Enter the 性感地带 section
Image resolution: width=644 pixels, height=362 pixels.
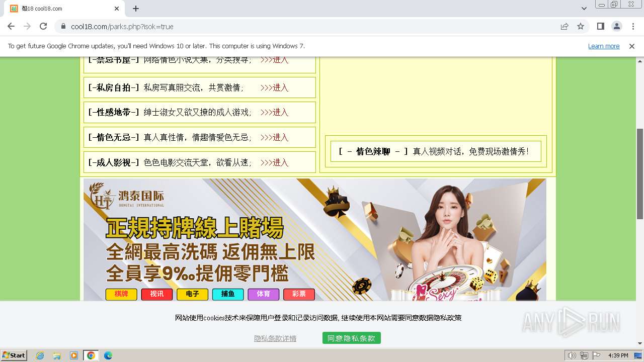click(x=274, y=112)
